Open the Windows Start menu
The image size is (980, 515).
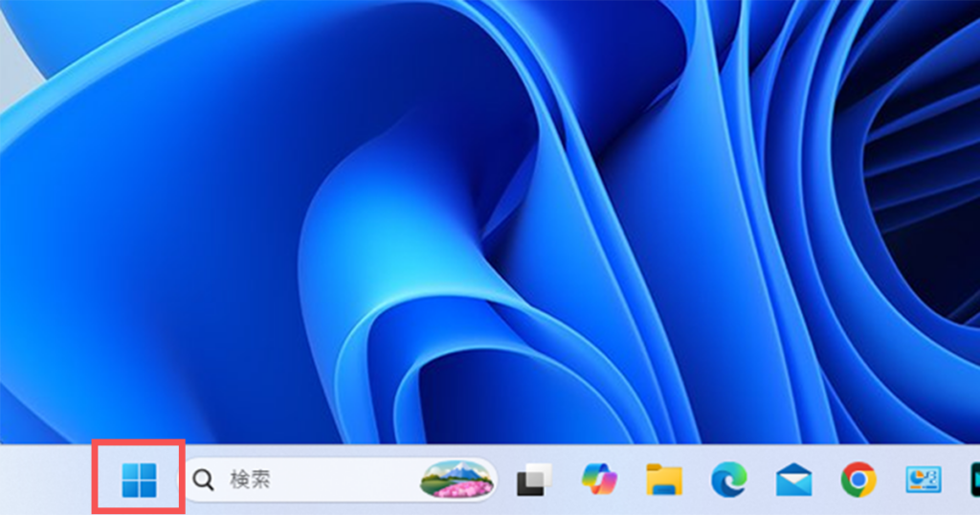tap(139, 479)
